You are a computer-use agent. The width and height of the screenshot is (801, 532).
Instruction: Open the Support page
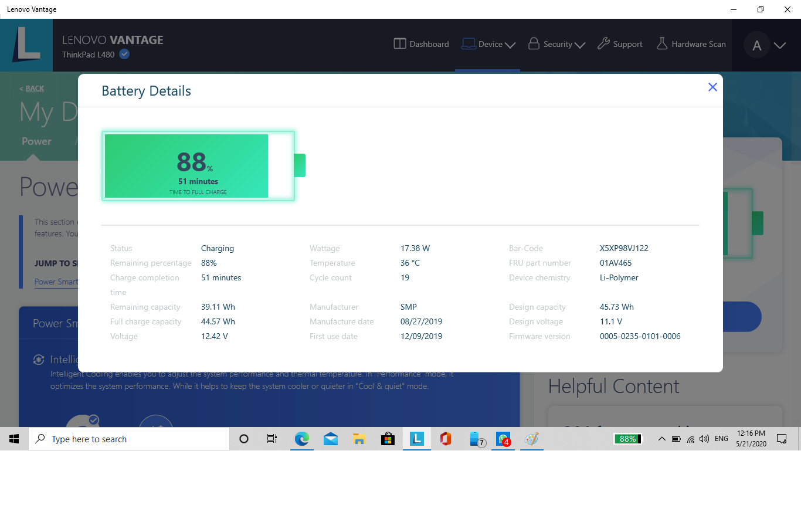[x=620, y=44]
